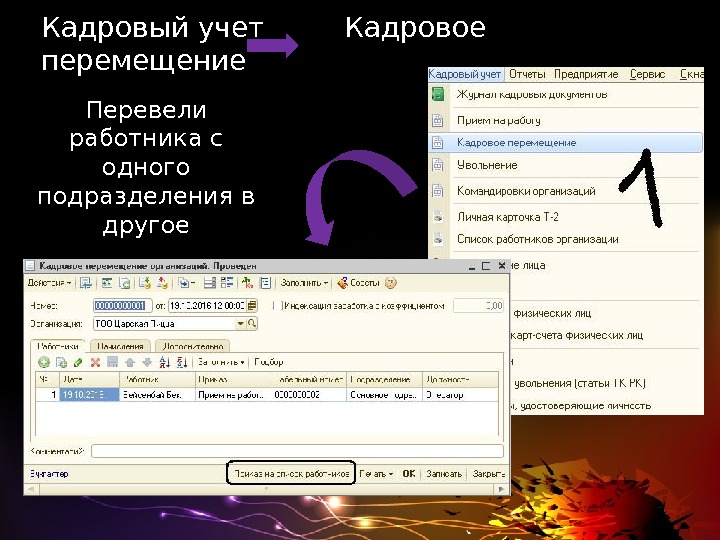Image resolution: width=720 pixels, height=540 pixels.
Task: Click document icon beside Командировки организаций
Action: (438, 191)
